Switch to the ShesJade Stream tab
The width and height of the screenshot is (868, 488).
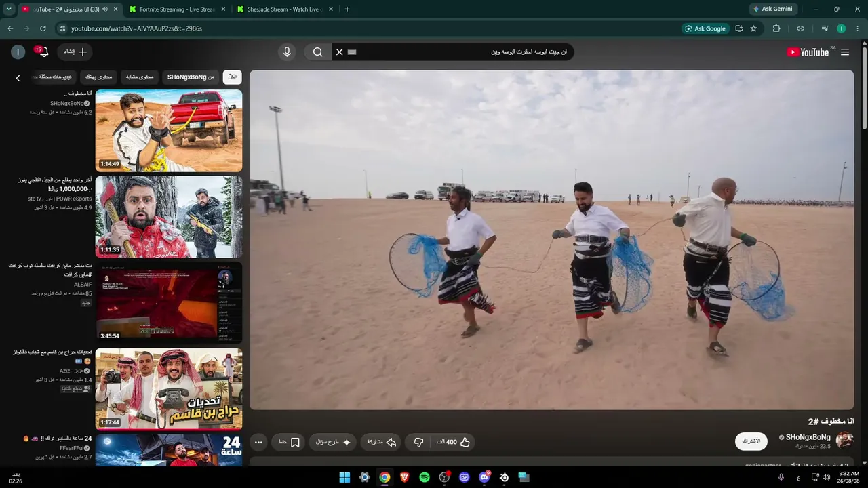285,9
